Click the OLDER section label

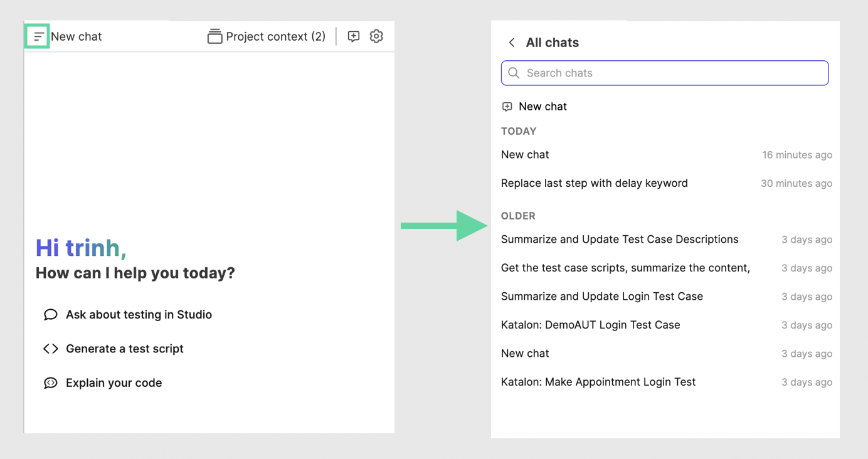518,216
